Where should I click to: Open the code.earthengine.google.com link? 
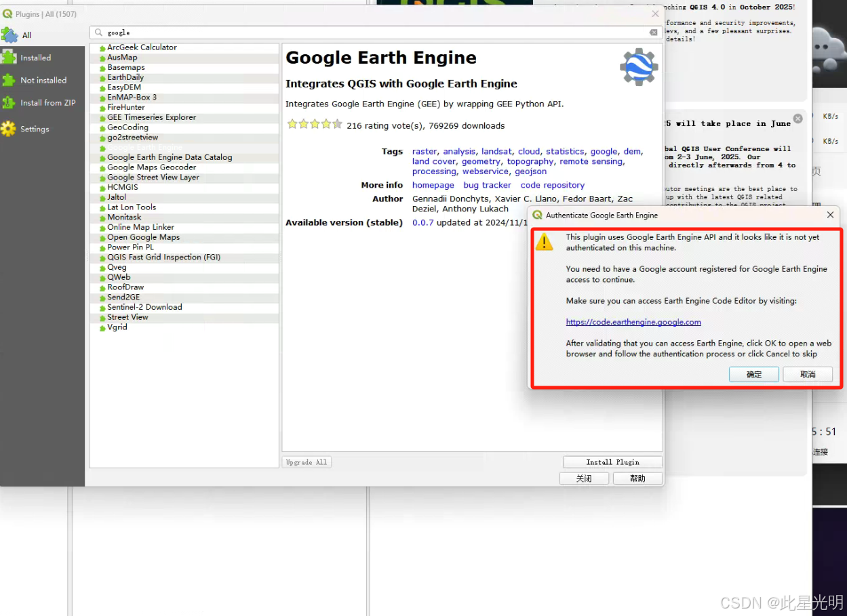(633, 322)
